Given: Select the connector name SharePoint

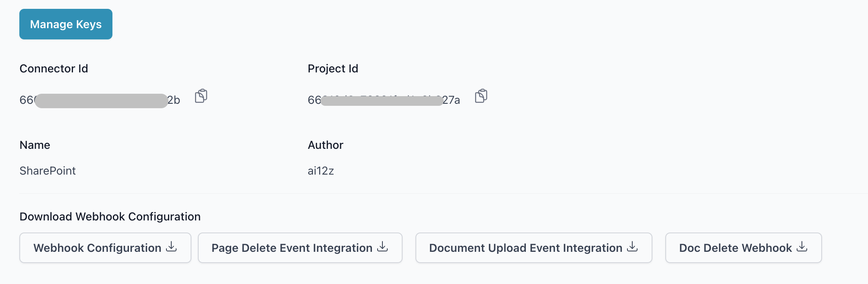Looking at the screenshot, I should [48, 171].
